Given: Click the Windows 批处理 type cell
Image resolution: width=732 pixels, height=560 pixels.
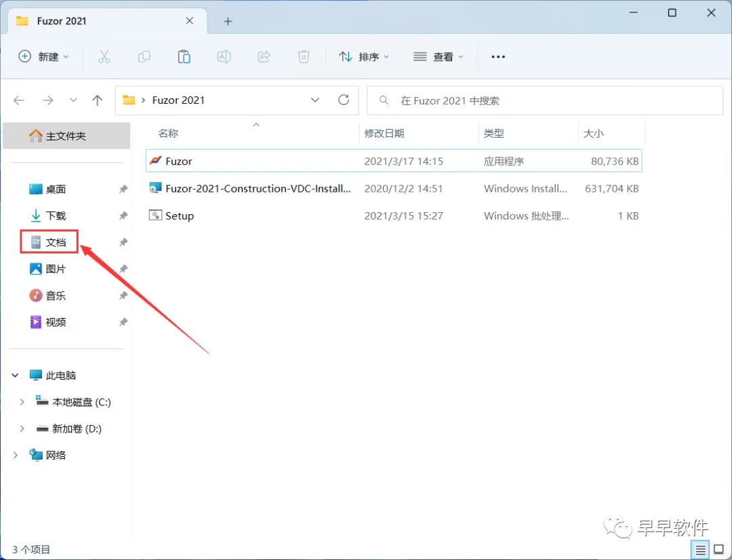Looking at the screenshot, I should (x=526, y=216).
